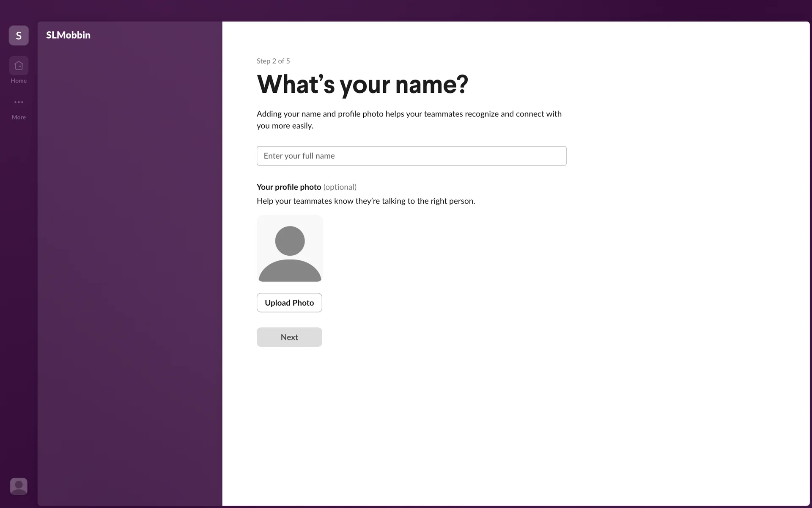Viewport: 812px width, 508px height.
Task: Select the Home label in sidebar
Action: 19,81
